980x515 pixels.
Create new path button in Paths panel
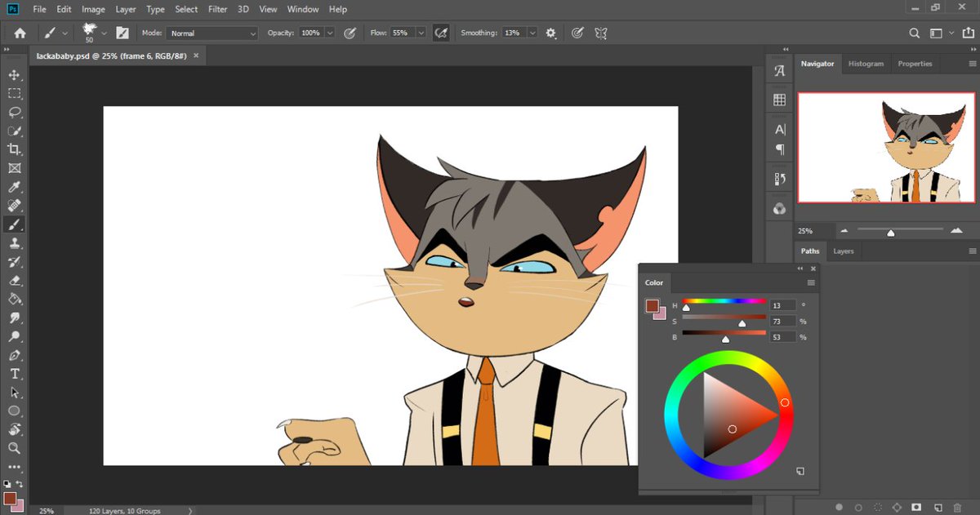[938, 507]
